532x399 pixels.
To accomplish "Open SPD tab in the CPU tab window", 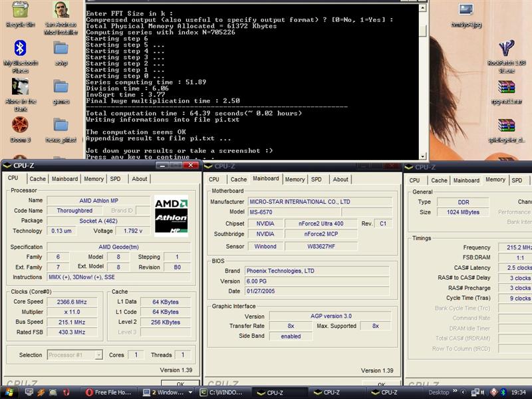I will point(115,179).
